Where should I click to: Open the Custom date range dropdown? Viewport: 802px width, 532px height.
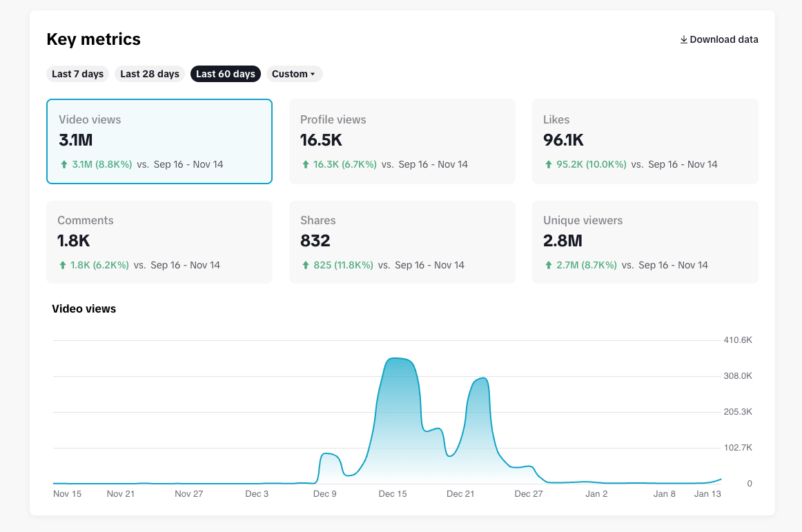coord(294,74)
